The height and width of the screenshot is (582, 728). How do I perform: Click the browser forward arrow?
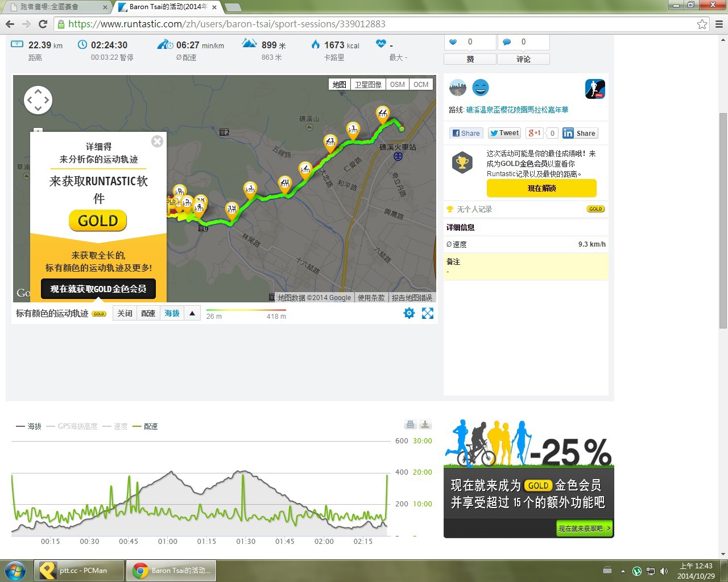coord(26,24)
